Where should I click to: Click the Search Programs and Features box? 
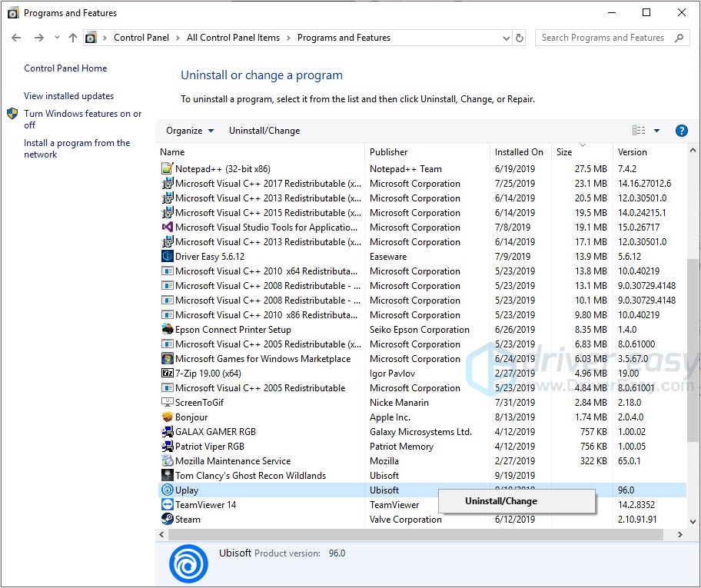(x=603, y=38)
